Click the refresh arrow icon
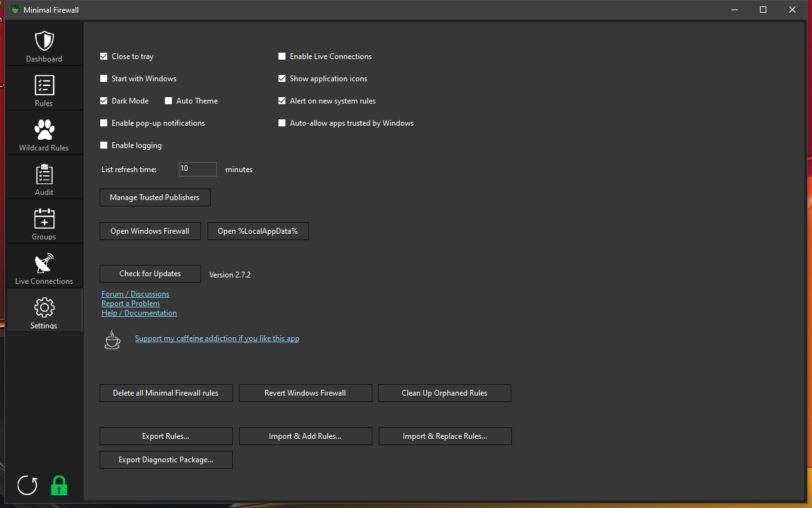 27,485
